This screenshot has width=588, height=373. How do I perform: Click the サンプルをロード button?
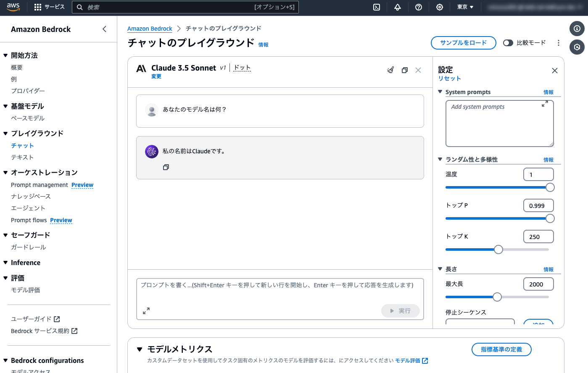coord(464,42)
